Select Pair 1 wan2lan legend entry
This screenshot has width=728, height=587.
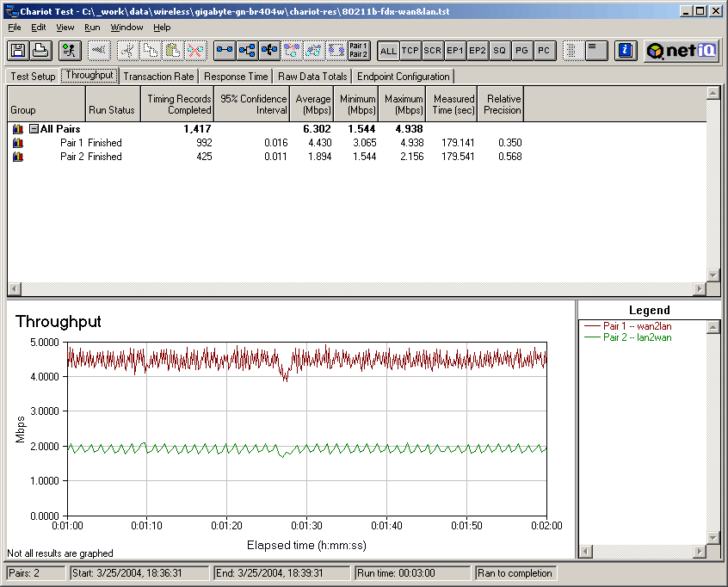(x=637, y=326)
